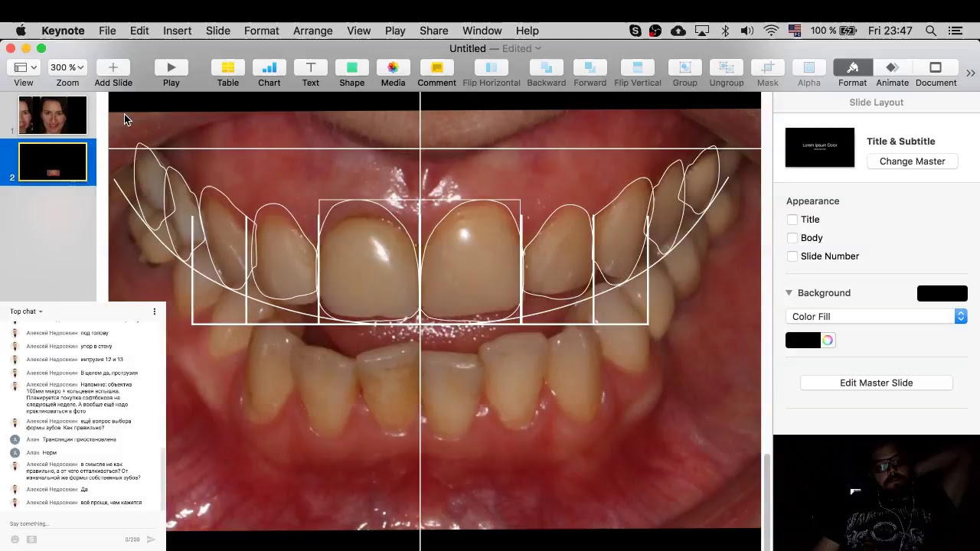This screenshot has height=551, width=980.
Task: Click the Add Slide plus button
Action: pos(113,67)
